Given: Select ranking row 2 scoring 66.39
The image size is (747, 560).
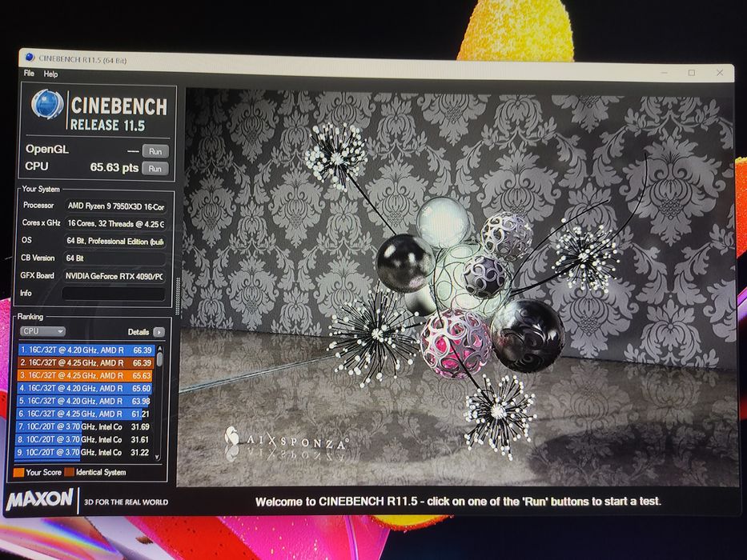Looking at the screenshot, I should (86, 363).
